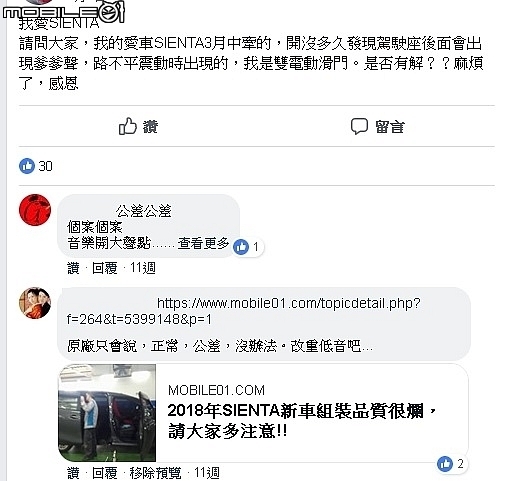Reply to first comment via 回覆
The height and width of the screenshot is (481, 505).
pos(105,268)
